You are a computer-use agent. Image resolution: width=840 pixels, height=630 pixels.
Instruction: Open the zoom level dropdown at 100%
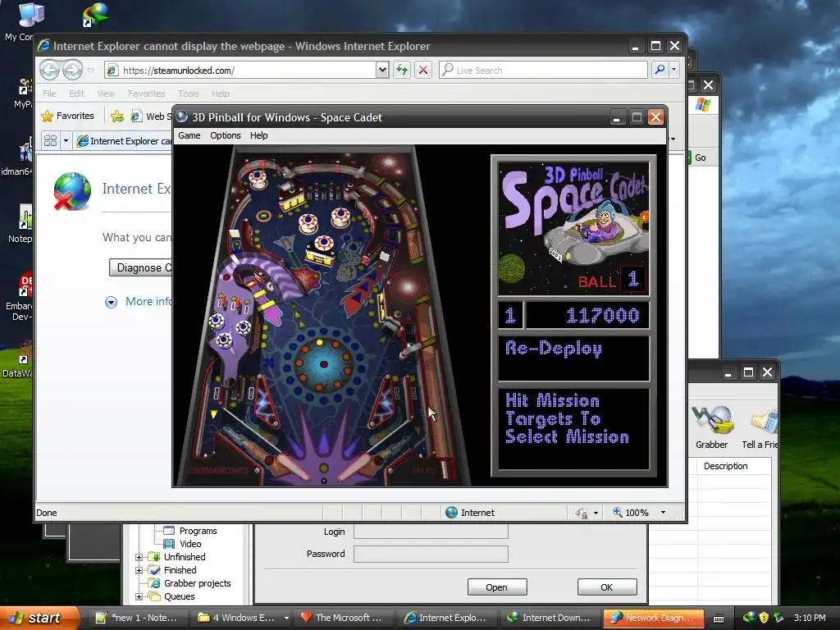coord(663,513)
